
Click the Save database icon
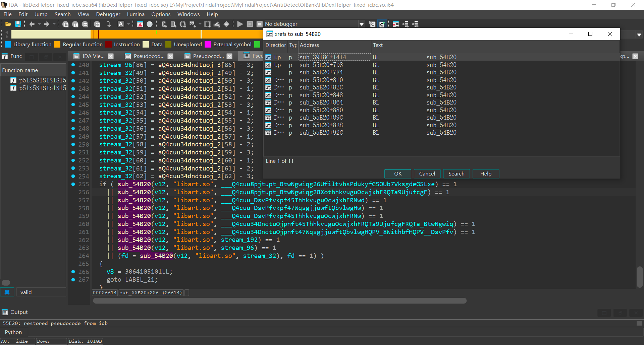(18, 24)
